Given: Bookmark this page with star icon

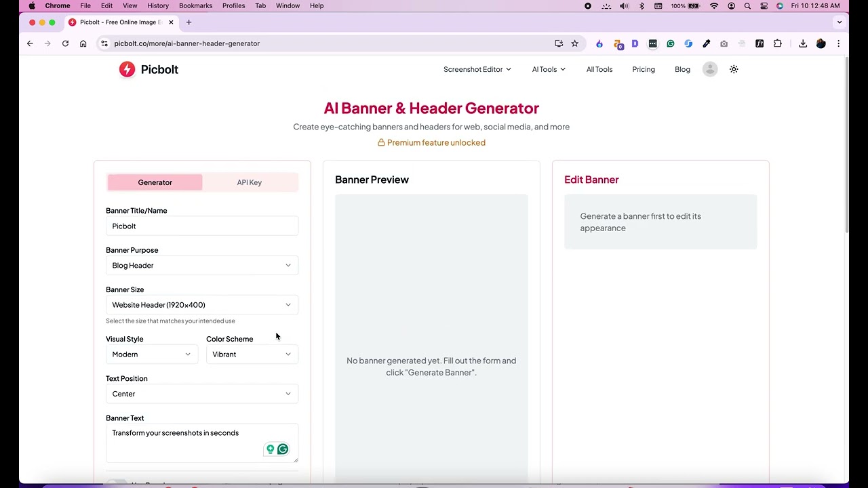Looking at the screenshot, I should [574, 43].
